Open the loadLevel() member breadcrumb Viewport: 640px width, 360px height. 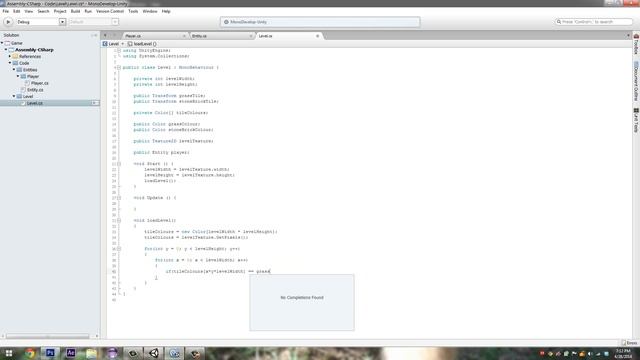142,44
